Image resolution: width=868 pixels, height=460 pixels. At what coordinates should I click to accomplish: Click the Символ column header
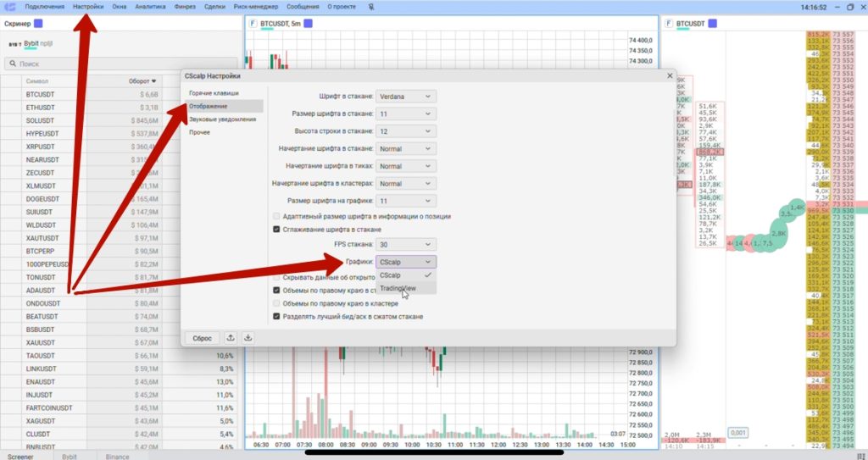37,80
